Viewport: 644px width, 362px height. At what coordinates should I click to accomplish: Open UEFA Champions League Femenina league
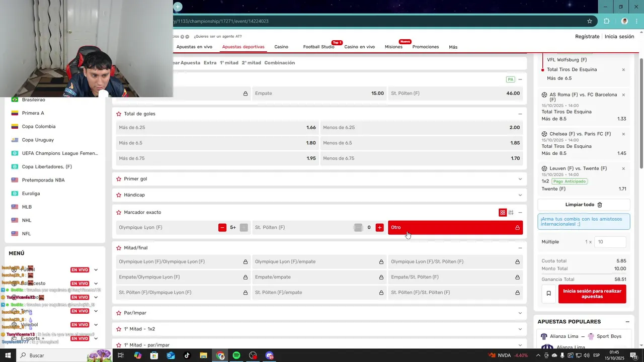(60, 153)
